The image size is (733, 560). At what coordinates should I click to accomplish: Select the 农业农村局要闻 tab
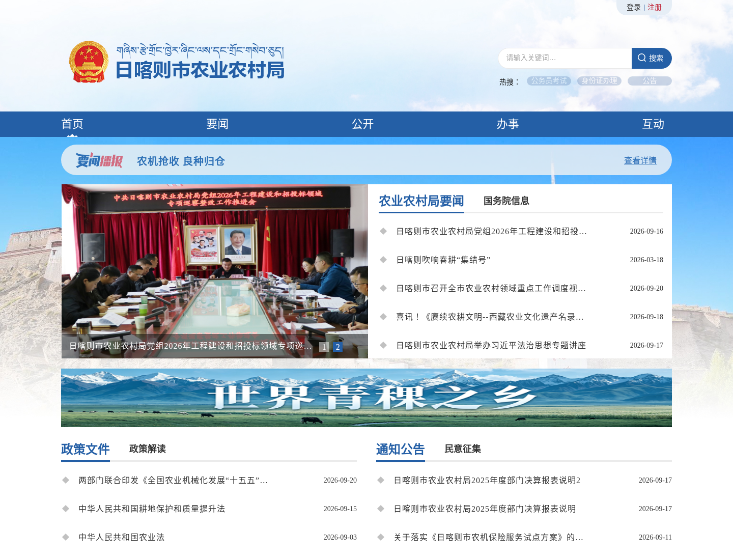click(x=421, y=201)
